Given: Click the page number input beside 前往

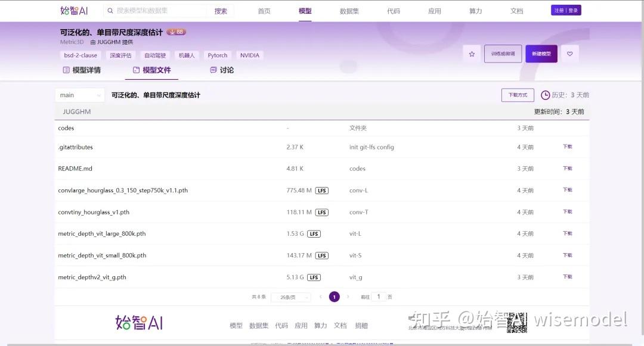Looking at the screenshot, I should tap(377, 297).
